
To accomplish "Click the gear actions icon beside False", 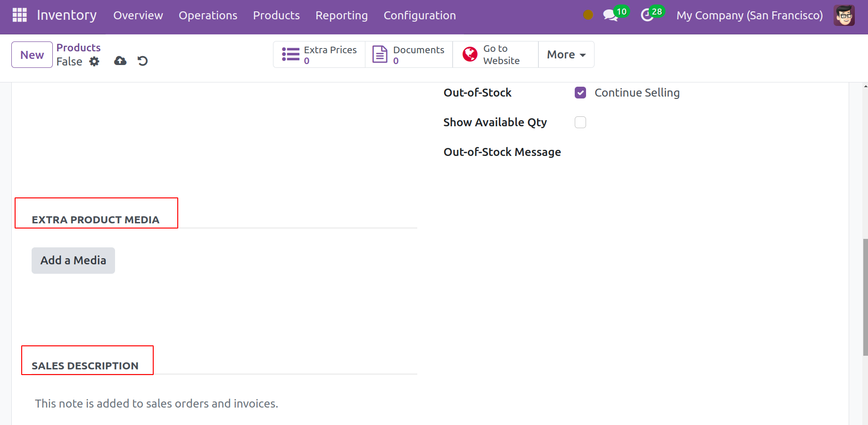I will (x=94, y=62).
